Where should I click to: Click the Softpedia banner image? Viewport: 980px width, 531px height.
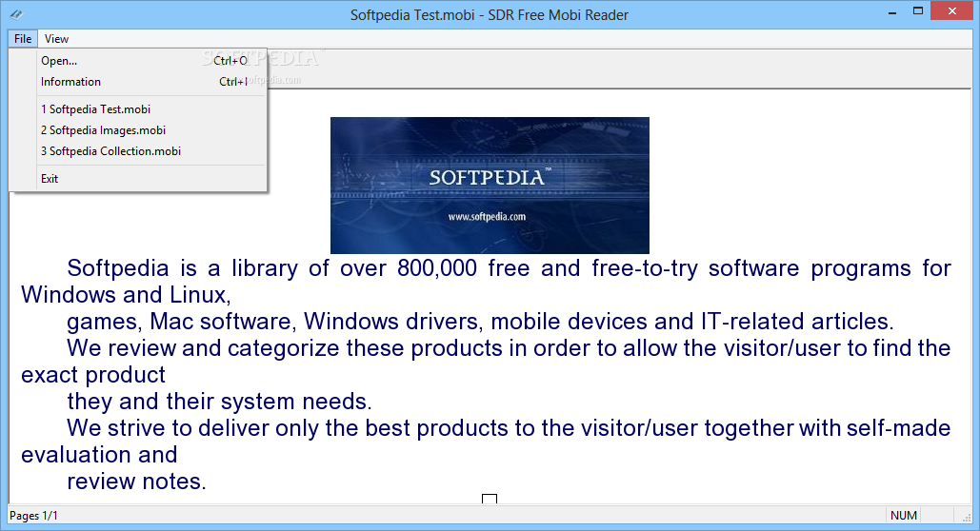tap(490, 186)
